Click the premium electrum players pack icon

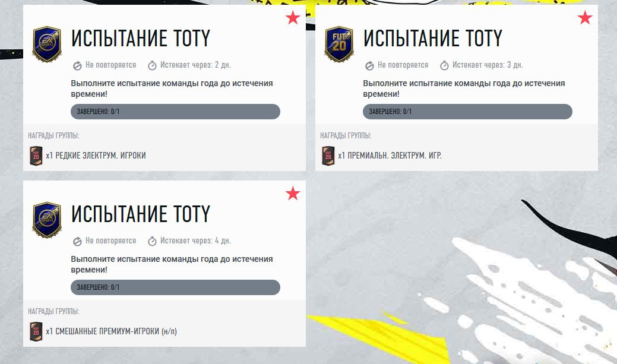pos(328,156)
